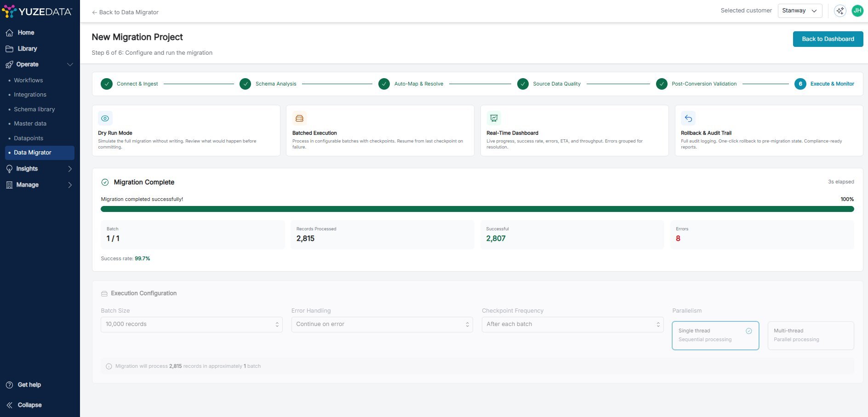Open the JH user avatar menu
The height and width of the screenshot is (417, 868).
(857, 11)
